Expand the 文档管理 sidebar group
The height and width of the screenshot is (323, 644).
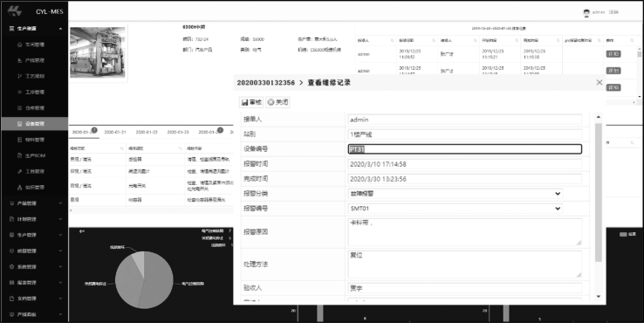click(x=60, y=299)
